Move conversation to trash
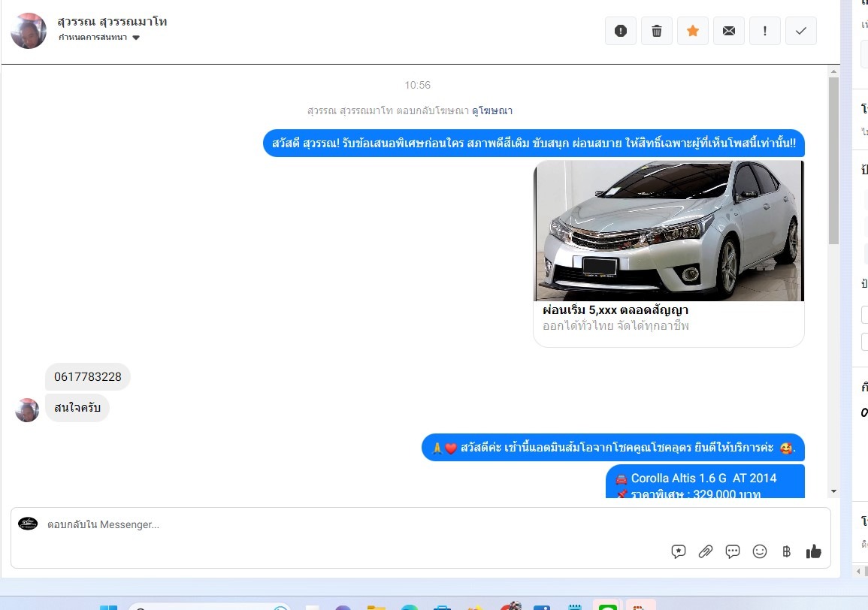868x610 pixels. coord(657,31)
